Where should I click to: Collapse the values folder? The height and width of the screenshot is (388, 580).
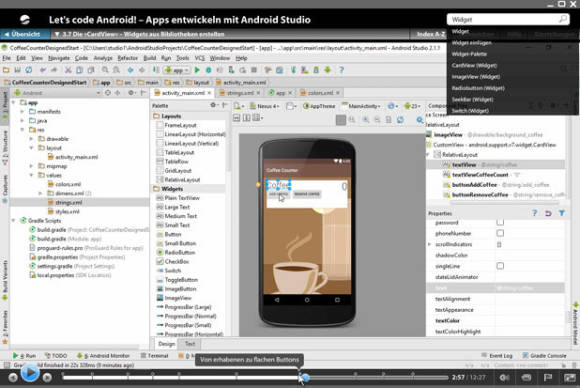tap(31, 175)
